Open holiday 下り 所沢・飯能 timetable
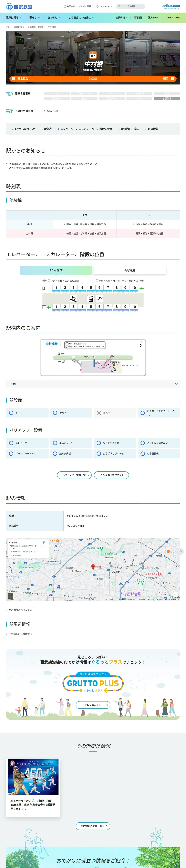 tap(148, 233)
